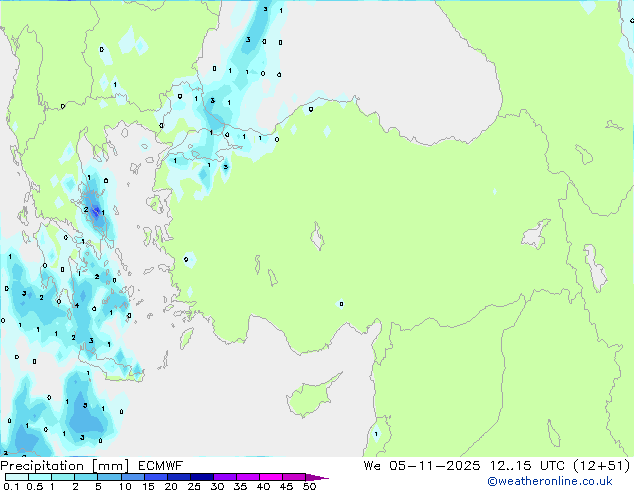
Task: Click the 'ECMWF' model label
Action: [161, 466]
